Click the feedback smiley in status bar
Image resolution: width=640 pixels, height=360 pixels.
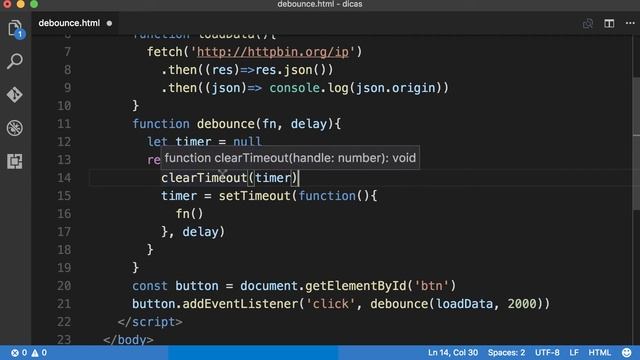pyautogui.click(x=627, y=353)
